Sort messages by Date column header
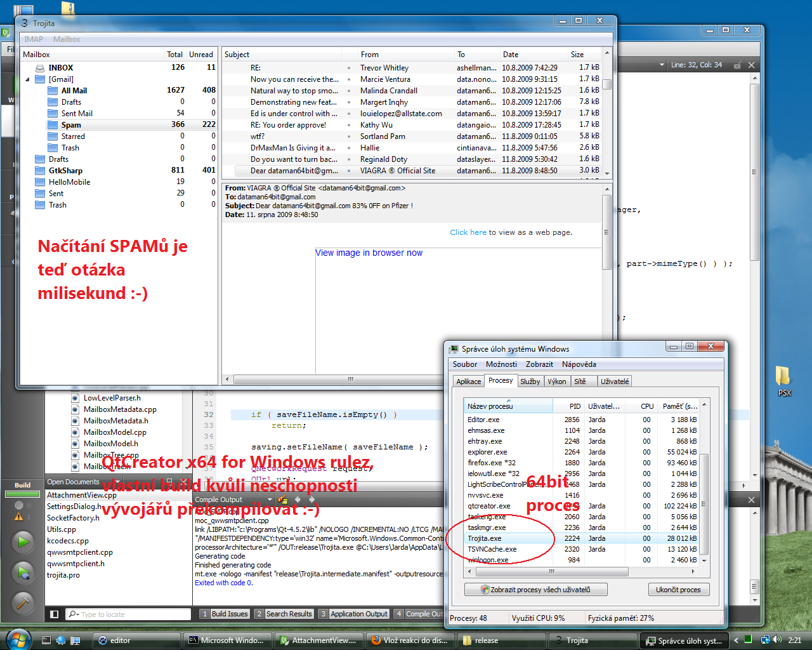The width and height of the screenshot is (812, 650). point(533,55)
